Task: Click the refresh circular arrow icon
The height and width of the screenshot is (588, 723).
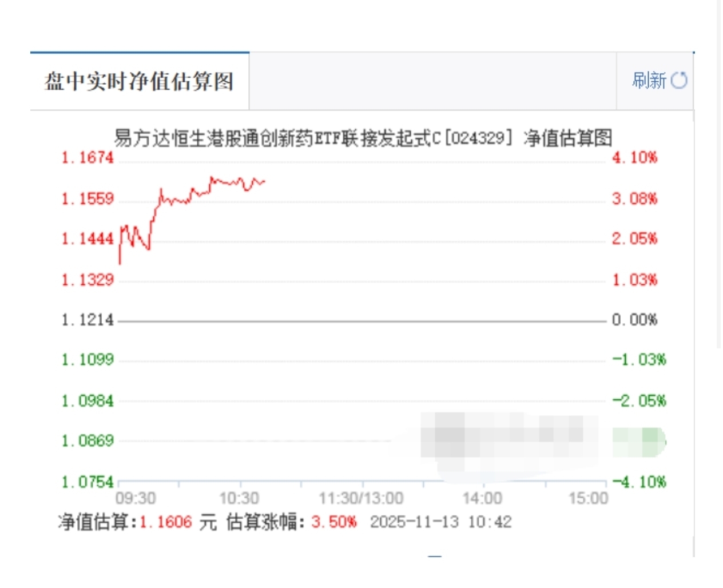Action: 679,81
